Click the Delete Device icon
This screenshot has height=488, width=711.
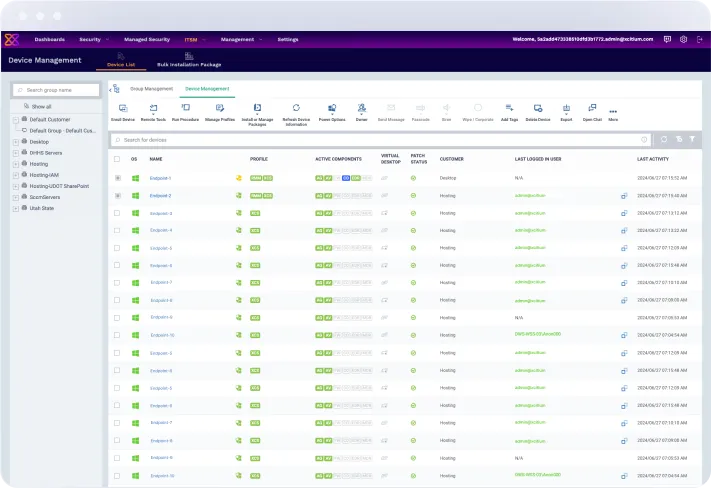tap(538, 108)
